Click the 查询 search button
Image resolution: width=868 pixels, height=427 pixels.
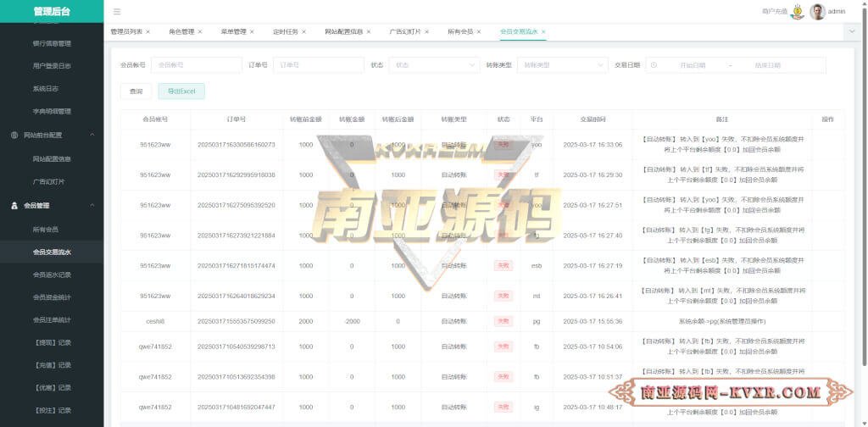click(136, 91)
